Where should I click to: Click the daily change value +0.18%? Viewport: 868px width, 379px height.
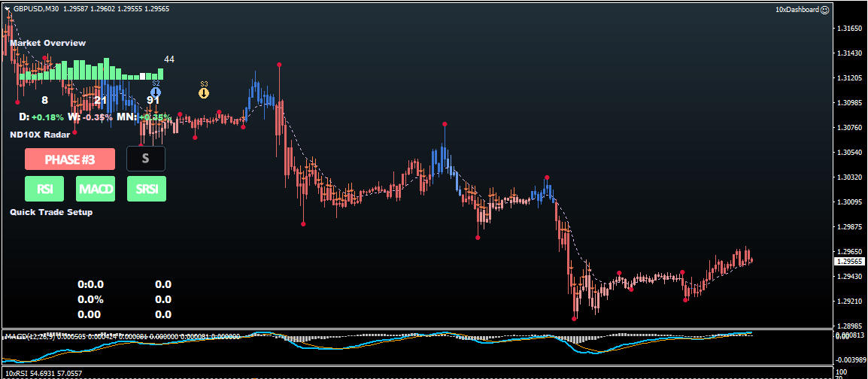47,117
